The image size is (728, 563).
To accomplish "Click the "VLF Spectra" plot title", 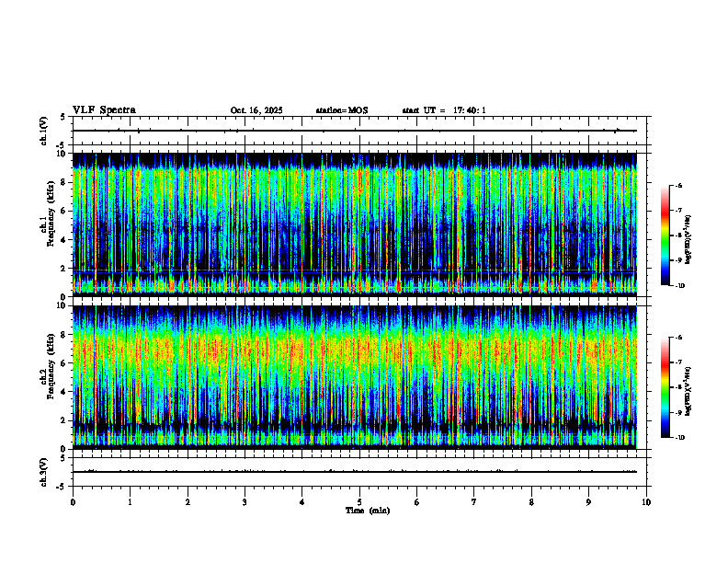I will 104,110.
